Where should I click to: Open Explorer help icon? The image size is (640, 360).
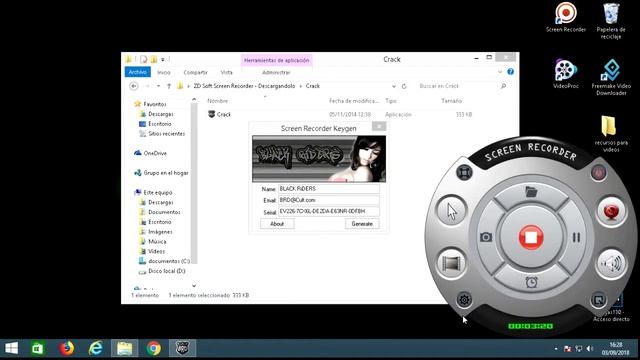510,72
